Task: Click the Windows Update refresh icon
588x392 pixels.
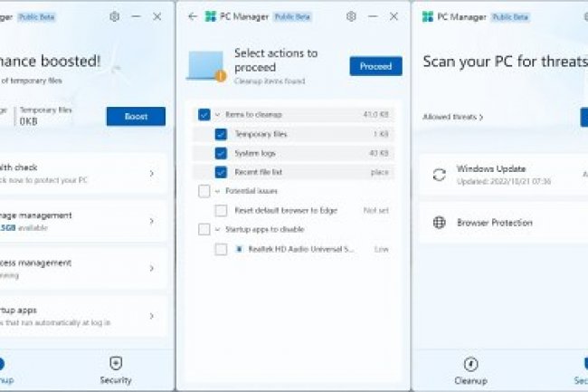Action: [439, 175]
